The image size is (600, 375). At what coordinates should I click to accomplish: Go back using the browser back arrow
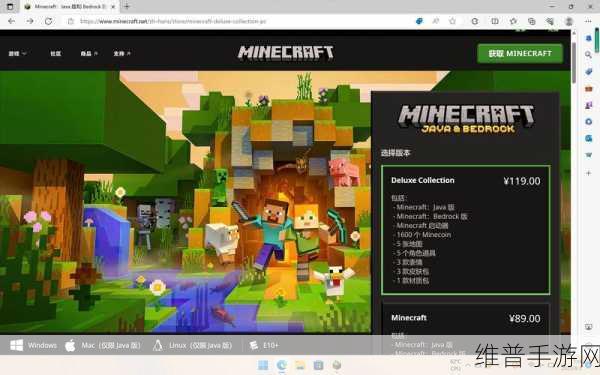click(11, 21)
